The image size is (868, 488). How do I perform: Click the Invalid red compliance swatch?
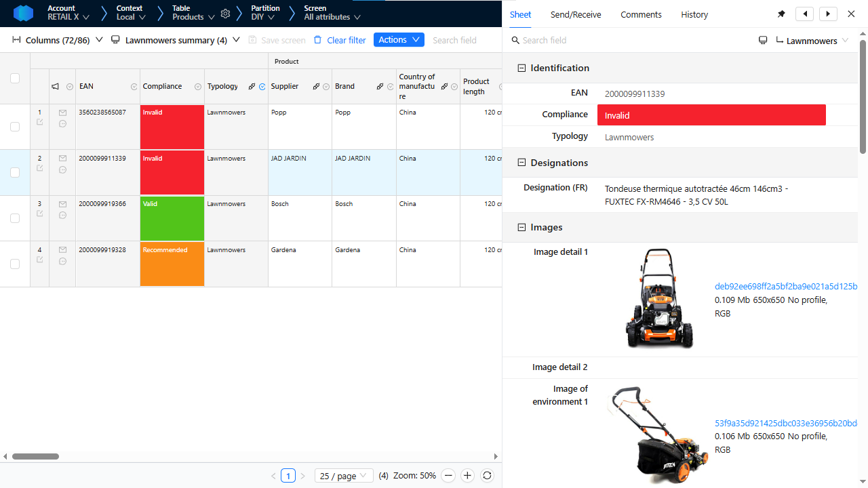711,115
